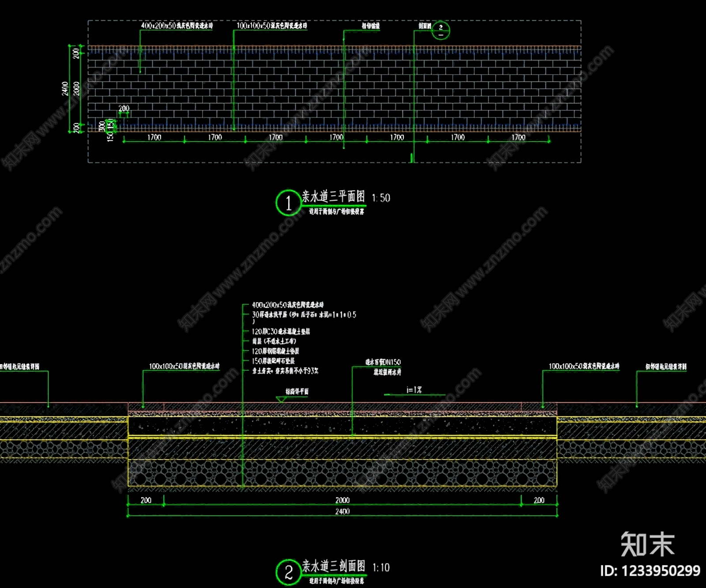Click the 2000 dimension below section

342,500
